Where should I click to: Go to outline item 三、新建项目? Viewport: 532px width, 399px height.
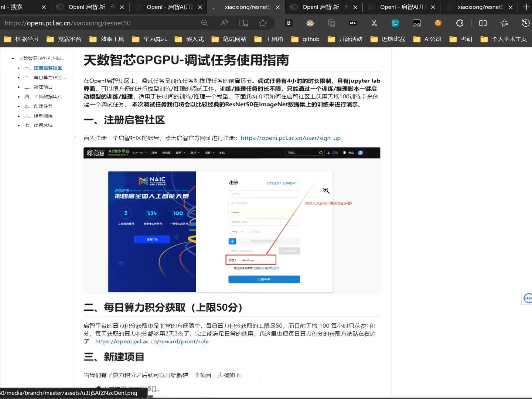click(38, 87)
